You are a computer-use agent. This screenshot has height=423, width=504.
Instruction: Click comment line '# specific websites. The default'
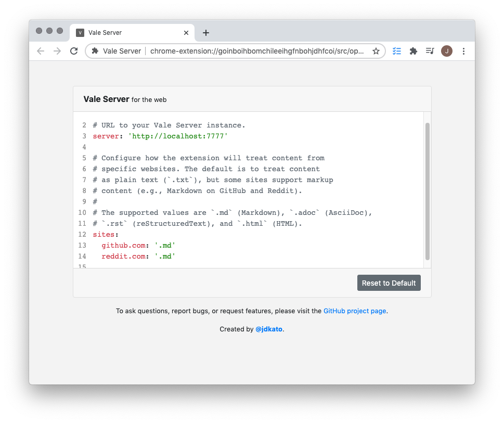point(206,169)
